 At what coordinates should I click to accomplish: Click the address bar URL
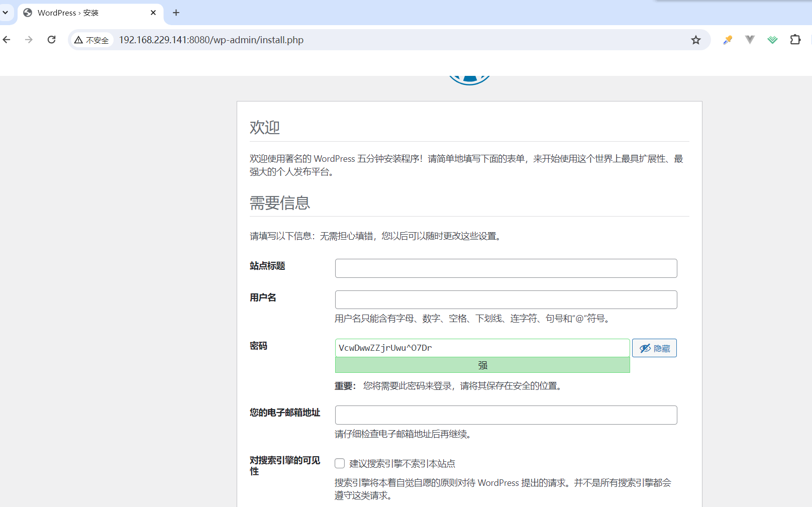coord(211,40)
